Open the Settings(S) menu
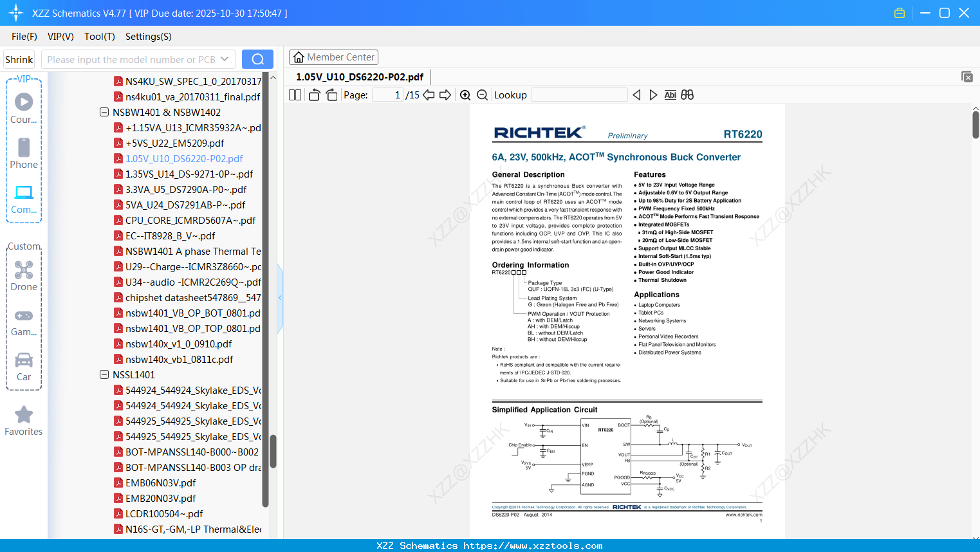Viewport: 980px width, 552px height. [149, 37]
